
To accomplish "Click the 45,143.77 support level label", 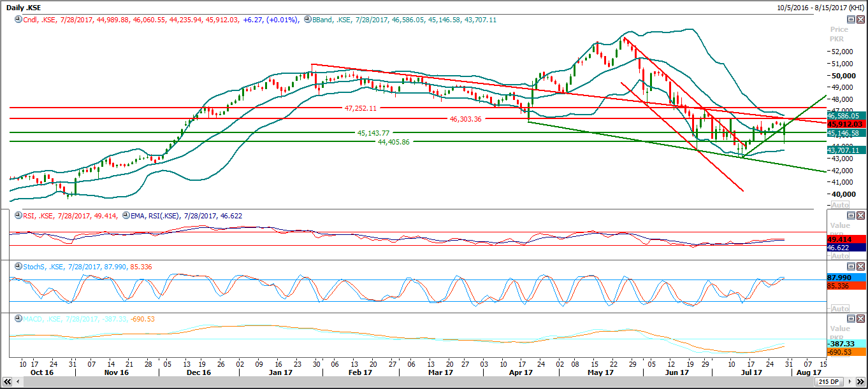I will [373, 133].
